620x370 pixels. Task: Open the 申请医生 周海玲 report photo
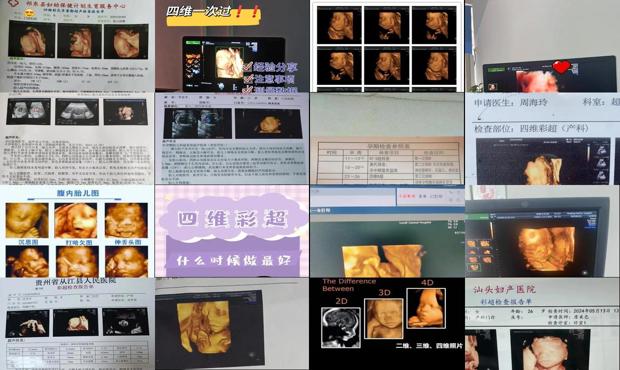(542, 138)
